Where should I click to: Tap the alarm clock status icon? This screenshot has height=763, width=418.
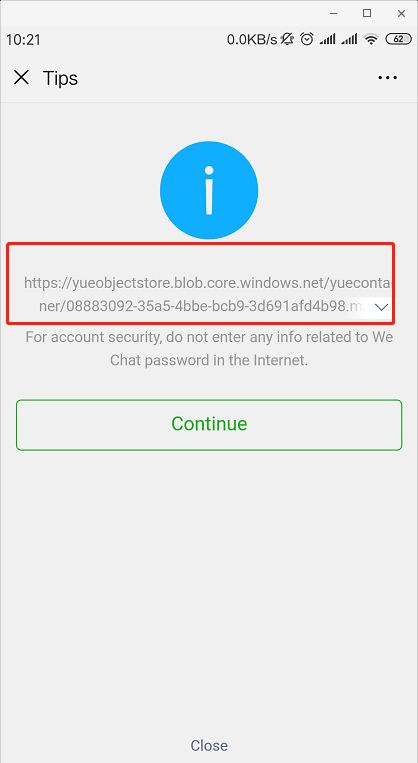point(307,39)
